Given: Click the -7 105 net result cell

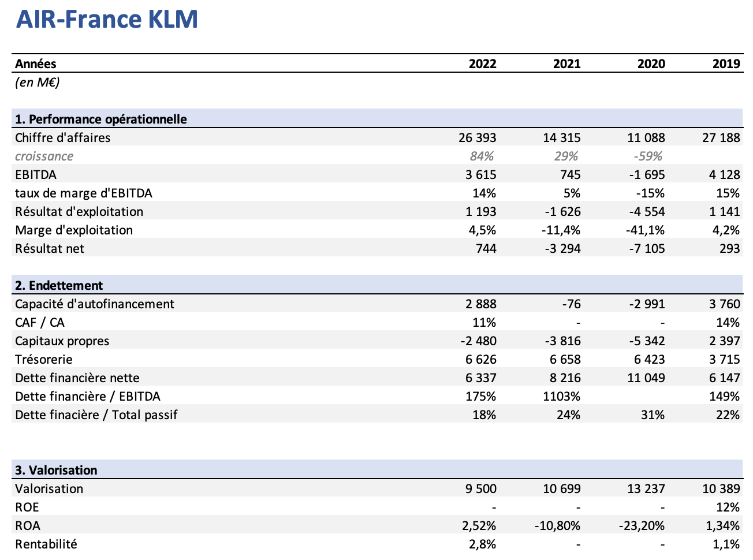Looking at the screenshot, I should click(646, 248).
